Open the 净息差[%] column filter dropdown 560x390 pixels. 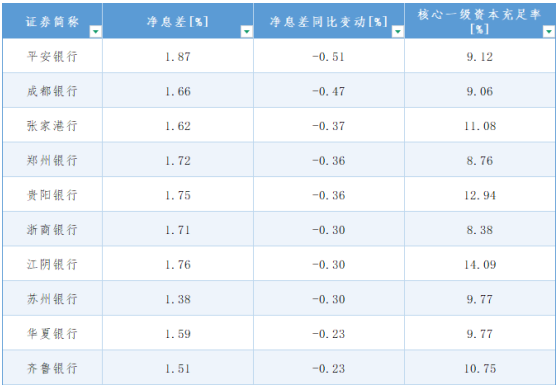246,32
